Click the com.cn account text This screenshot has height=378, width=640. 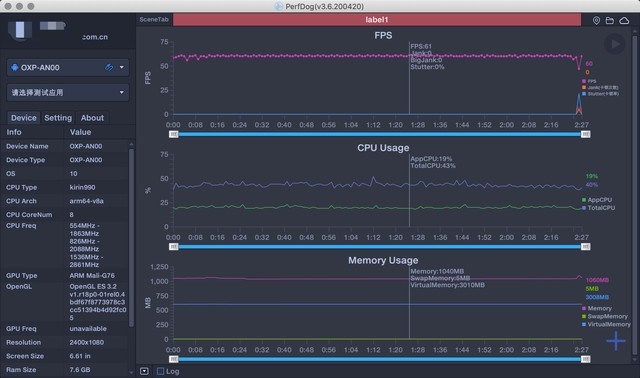pos(95,37)
